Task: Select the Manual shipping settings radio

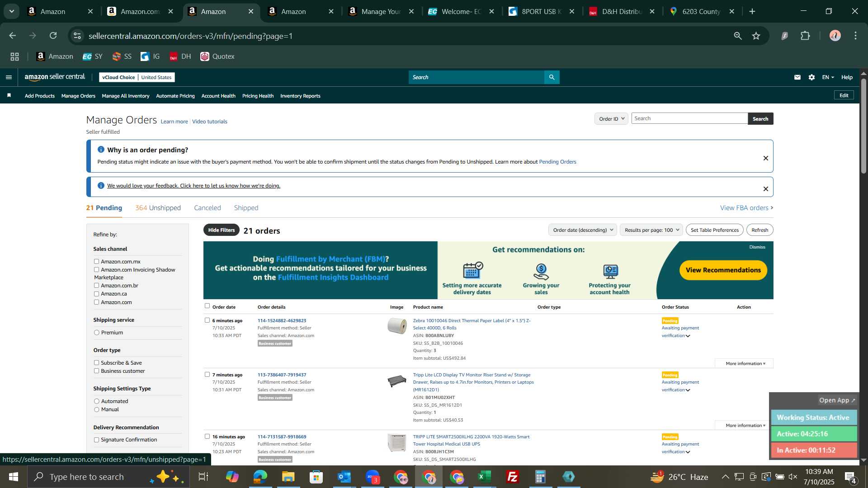Action: coord(96,409)
